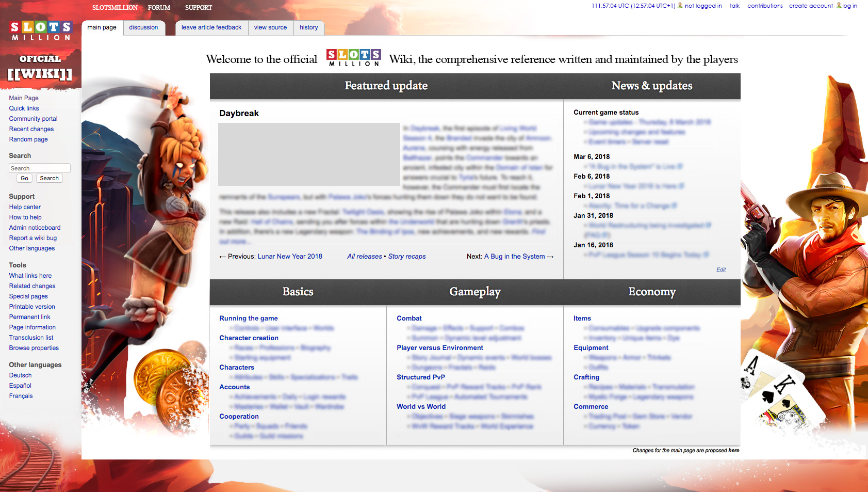
Task: Open Browse properties link
Action: click(x=34, y=348)
